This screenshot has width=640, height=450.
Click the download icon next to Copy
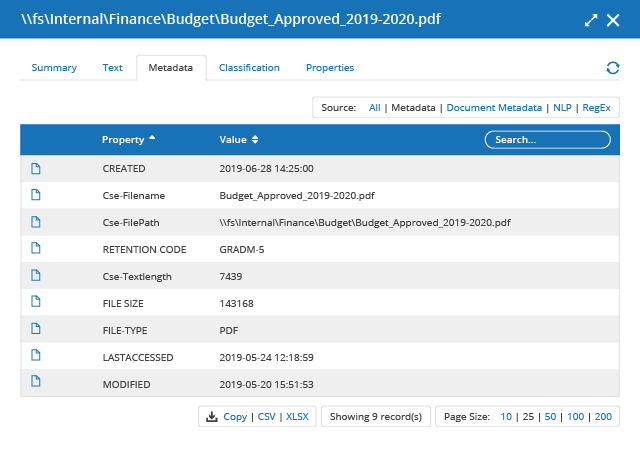(x=212, y=417)
